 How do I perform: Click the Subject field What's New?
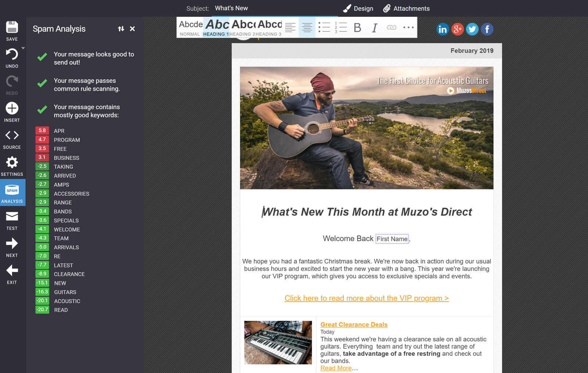tap(231, 8)
